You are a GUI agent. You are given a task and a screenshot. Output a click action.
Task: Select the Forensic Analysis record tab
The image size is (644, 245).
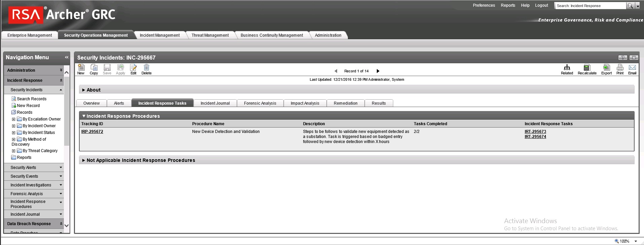pyautogui.click(x=260, y=103)
